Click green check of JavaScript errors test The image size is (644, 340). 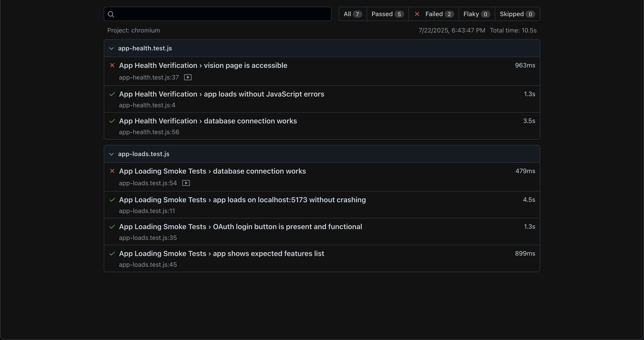pos(112,94)
